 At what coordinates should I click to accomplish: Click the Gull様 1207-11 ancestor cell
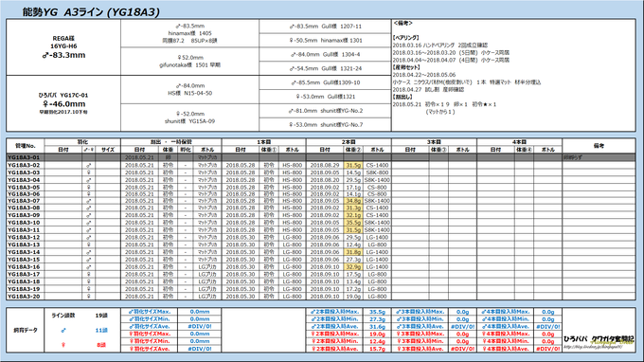coord(325,27)
